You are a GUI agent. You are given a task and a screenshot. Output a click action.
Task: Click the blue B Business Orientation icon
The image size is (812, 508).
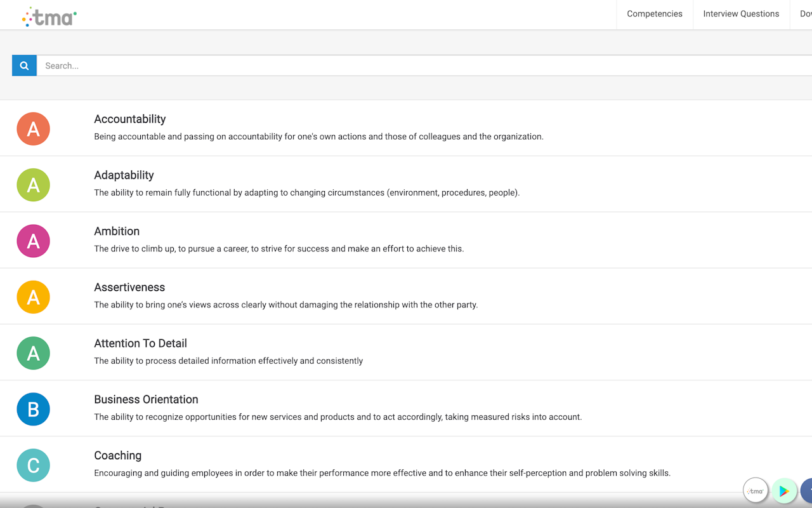tap(33, 409)
